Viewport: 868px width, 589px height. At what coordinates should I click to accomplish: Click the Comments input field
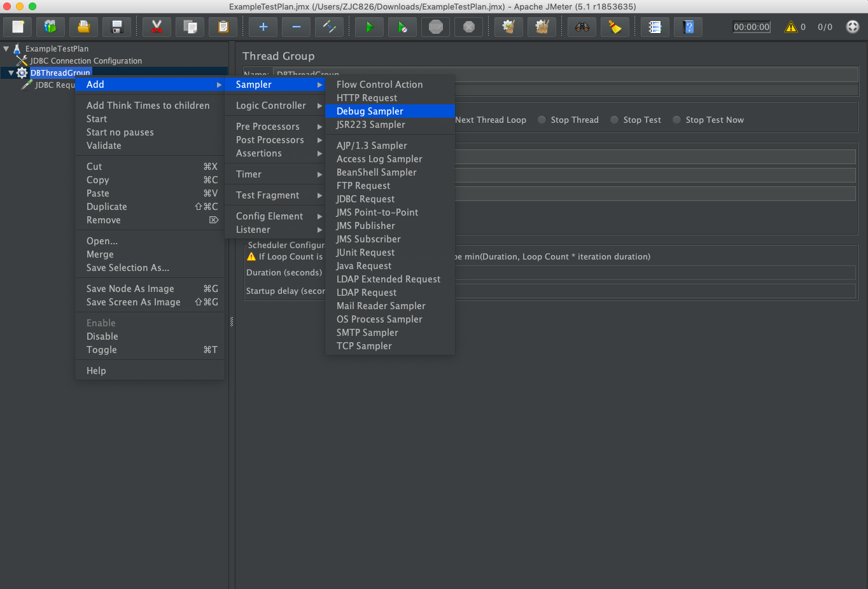657,90
